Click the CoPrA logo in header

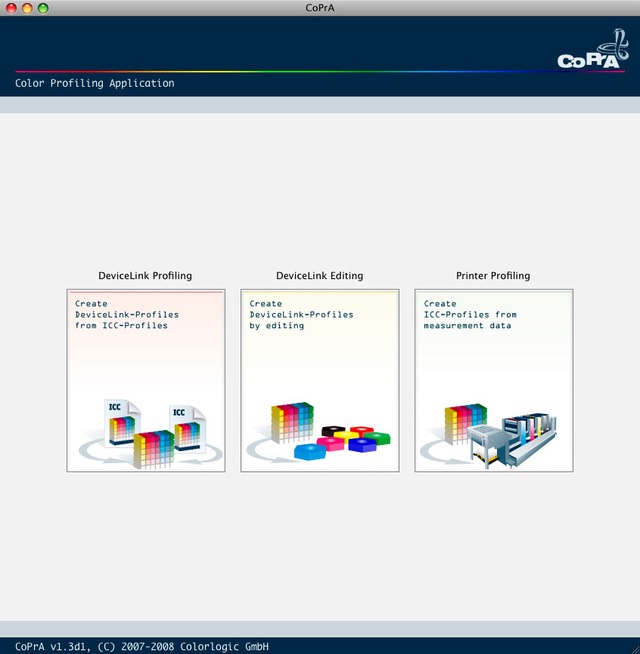pyautogui.click(x=593, y=49)
